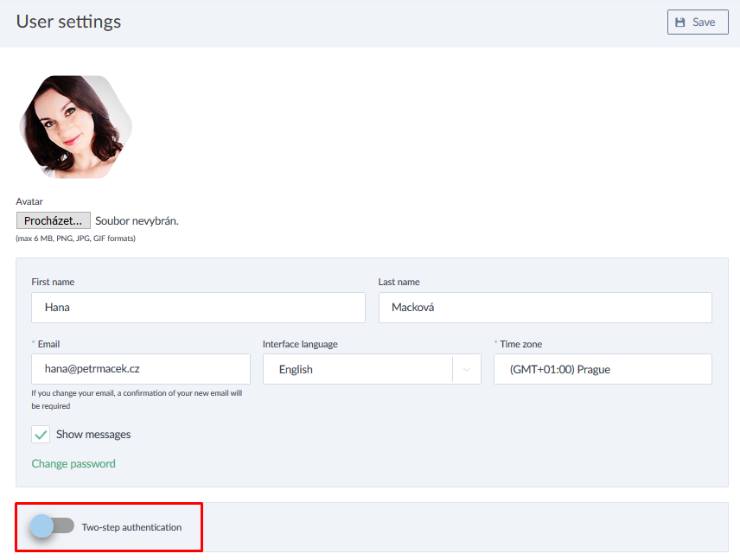
Task: Uncheck the Show messages checkbox
Action: click(41, 435)
